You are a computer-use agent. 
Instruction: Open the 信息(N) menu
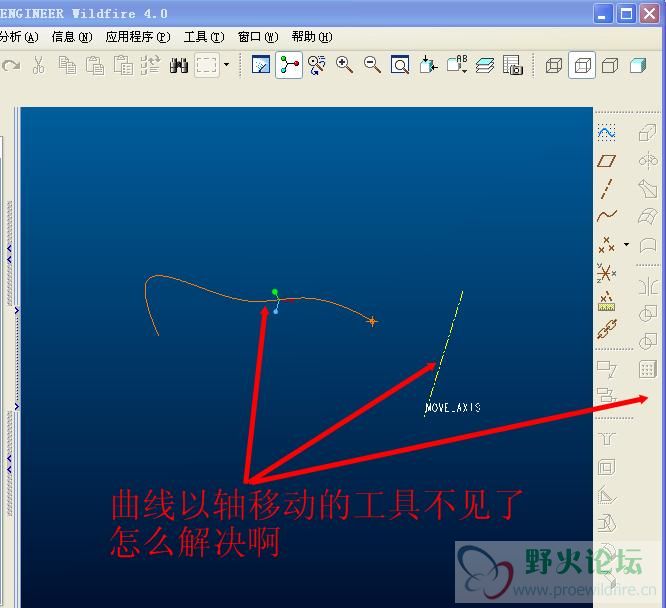coord(72,37)
